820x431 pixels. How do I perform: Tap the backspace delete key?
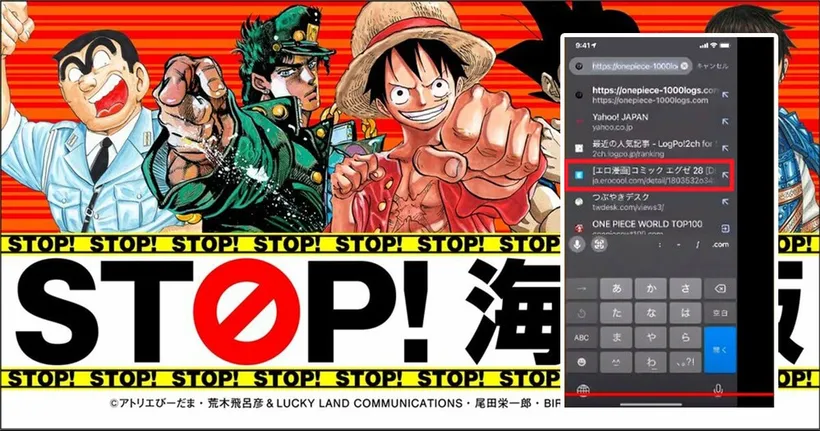coord(720,289)
